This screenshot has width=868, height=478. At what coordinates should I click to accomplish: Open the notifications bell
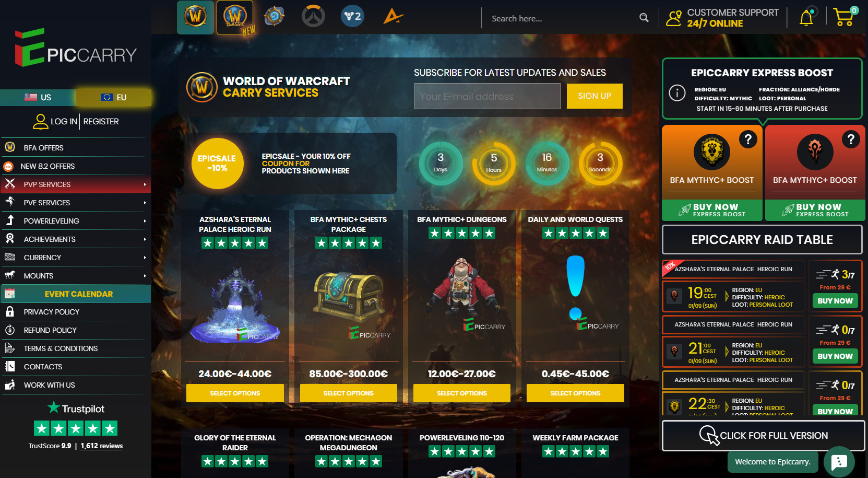[x=806, y=17]
